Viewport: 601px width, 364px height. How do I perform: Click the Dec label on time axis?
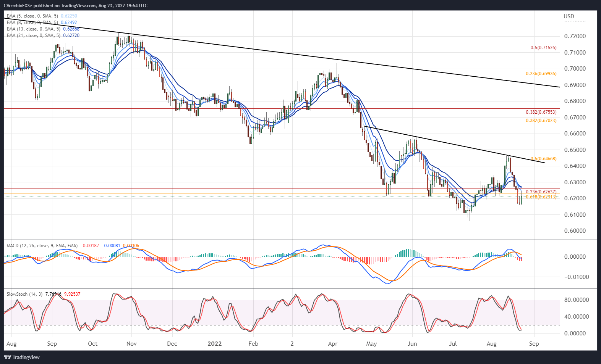coord(172,344)
